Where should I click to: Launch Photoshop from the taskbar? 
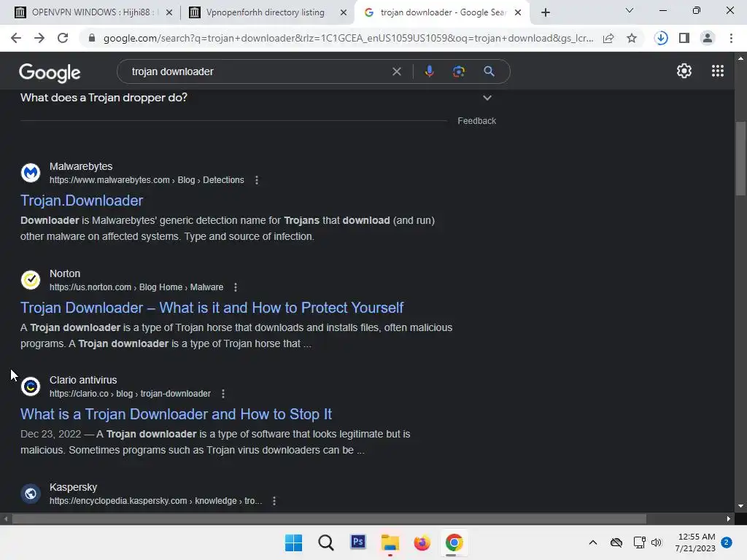[358, 542]
